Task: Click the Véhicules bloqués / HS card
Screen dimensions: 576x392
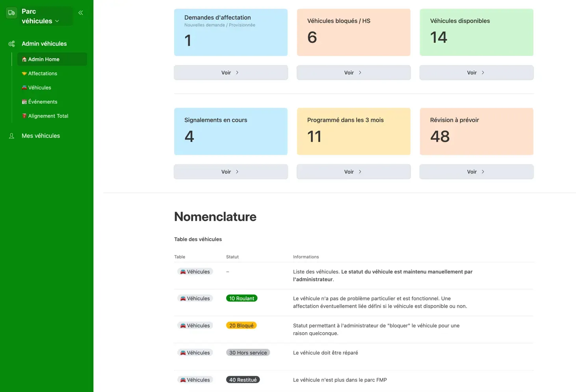Action: click(354, 32)
